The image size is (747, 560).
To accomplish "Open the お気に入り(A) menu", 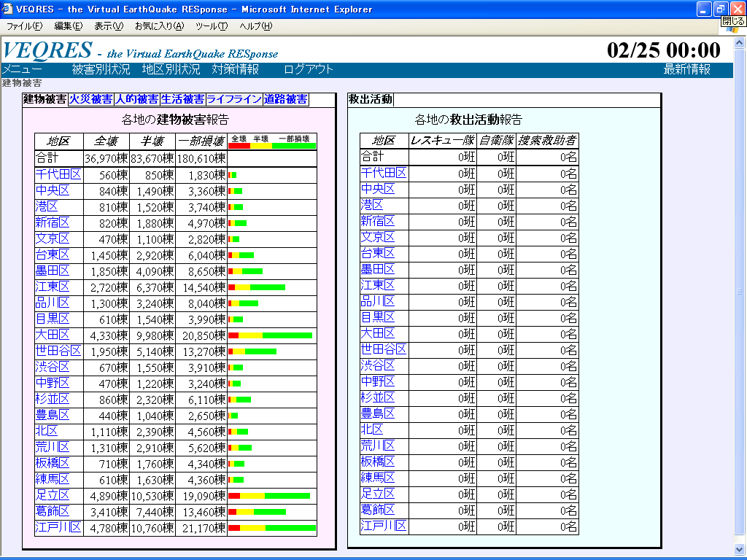I will [x=159, y=26].
